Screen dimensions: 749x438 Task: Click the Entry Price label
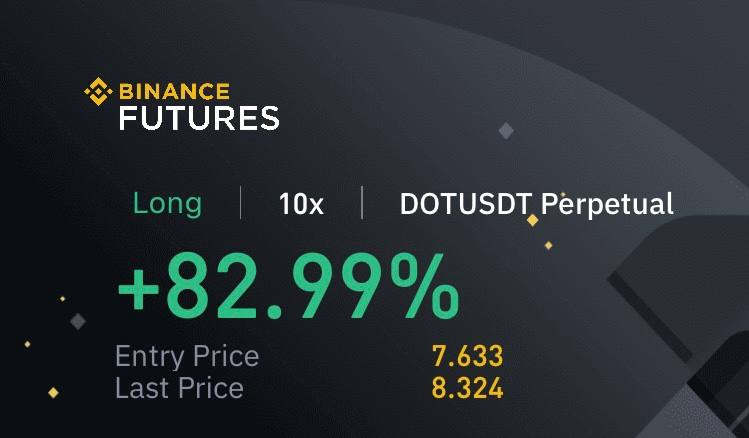(x=187, y=357)
